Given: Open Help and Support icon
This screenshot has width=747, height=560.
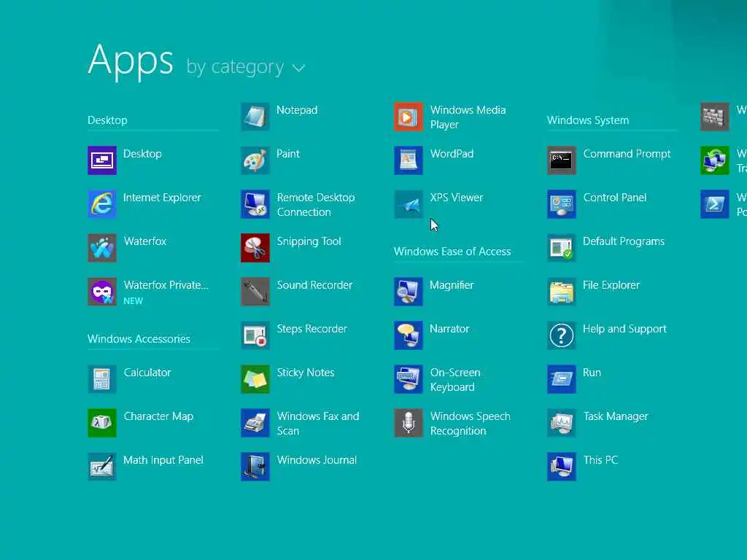Looking at the screenshot, I should [x=562, y=335].
